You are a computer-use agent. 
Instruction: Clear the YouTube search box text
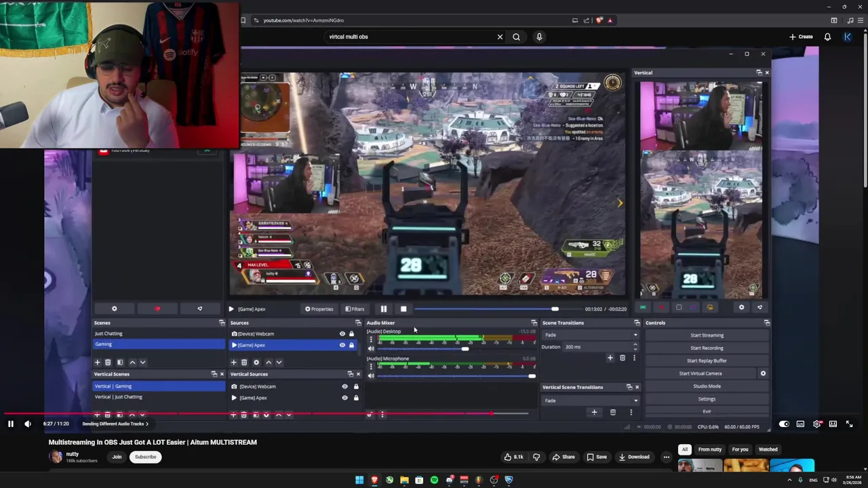[x=500, y=37]
